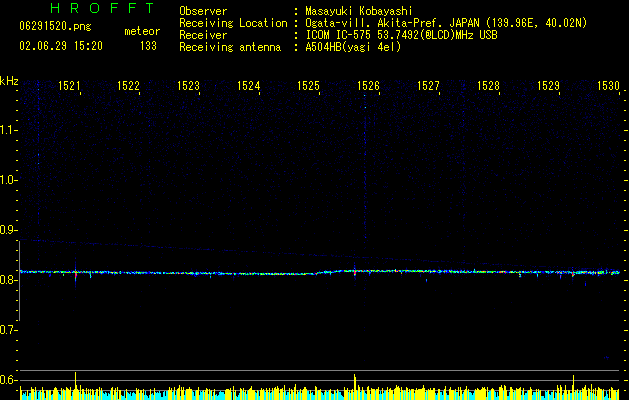
Task: Click the 1526 time axis marker
Action: click(368, 86)
